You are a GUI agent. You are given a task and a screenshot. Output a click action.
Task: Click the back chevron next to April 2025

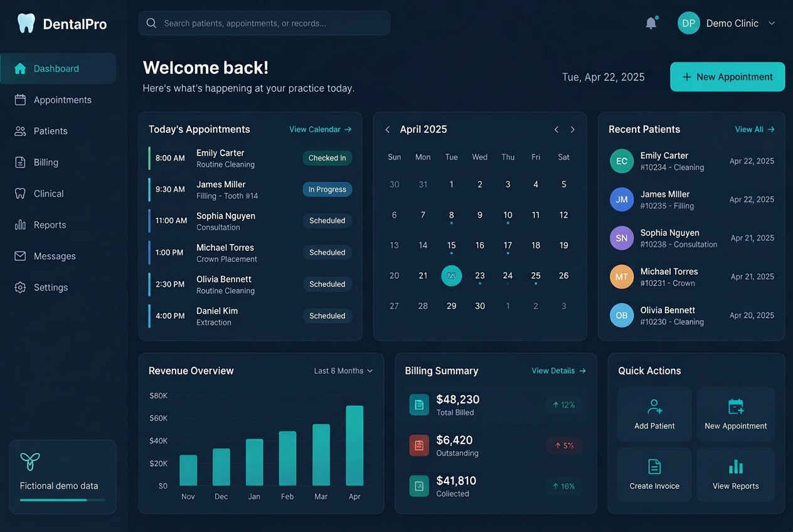click(388, 129)
